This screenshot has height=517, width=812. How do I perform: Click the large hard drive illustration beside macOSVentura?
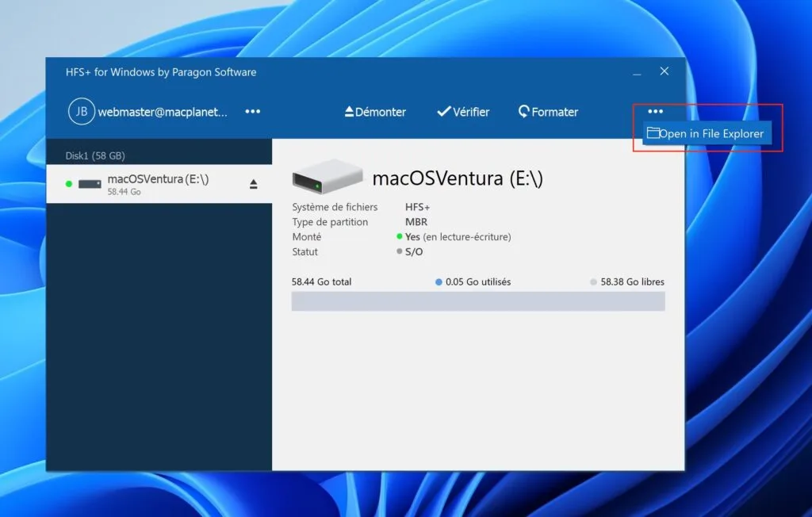(x=327, y=178)
